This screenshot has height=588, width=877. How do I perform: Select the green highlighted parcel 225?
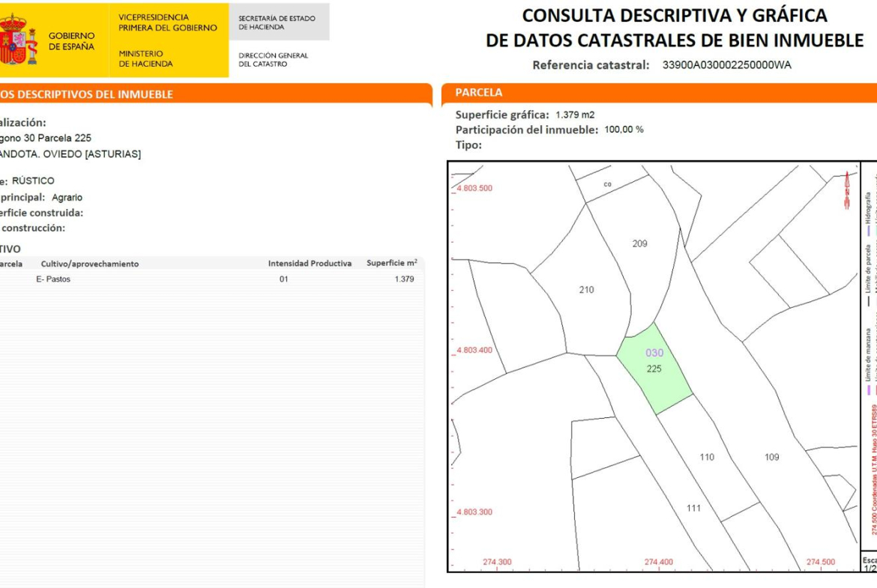(x=654, y=369)
